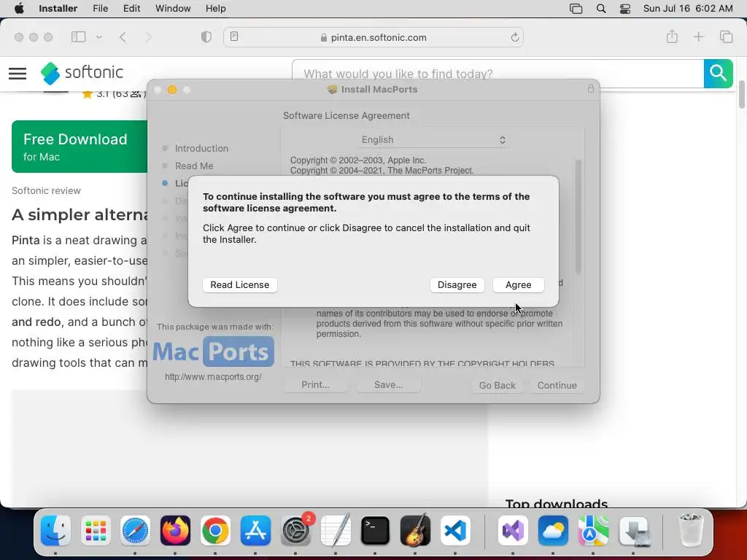Select the Read Me step in installer sidebar
Screen dimensions: 747x560
[194, 166]
